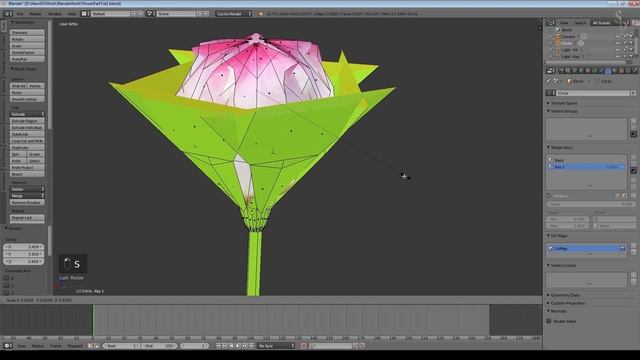The image size is (640, 360).
Task: Toggle render camera icon for Light - Key
Action: [x=631, y=56]
